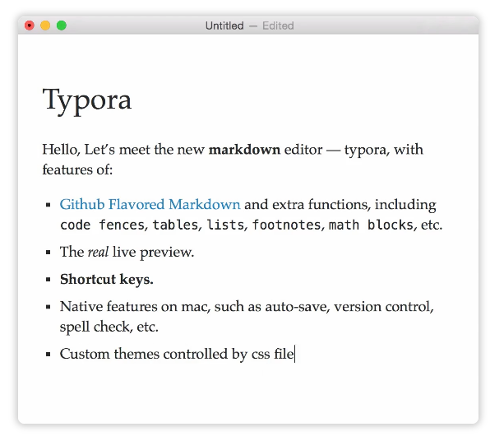
Task: Click the Edited status in title bar
Action: (x=278, y=26)
